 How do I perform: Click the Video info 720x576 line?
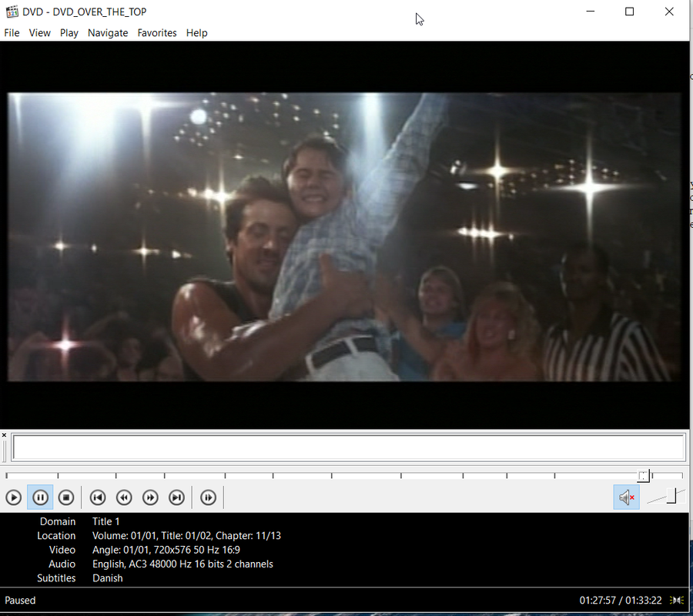click(166, 550)
